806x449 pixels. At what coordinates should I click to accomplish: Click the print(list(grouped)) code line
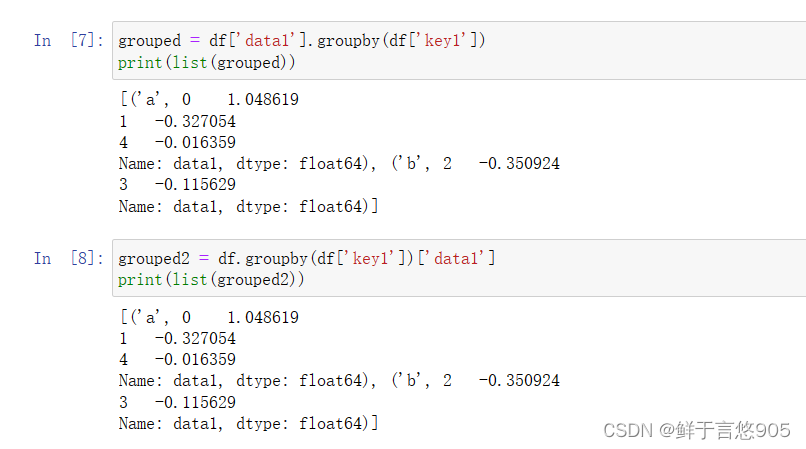click(x=206, y=62)
